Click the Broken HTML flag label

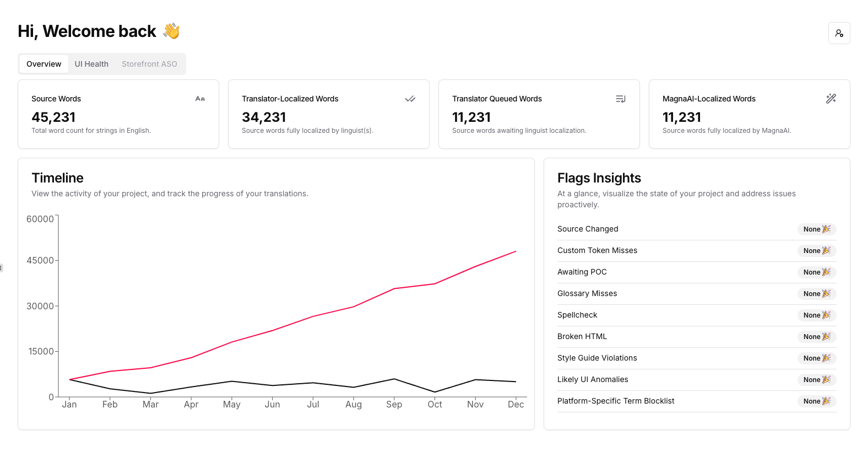[582, 336]
